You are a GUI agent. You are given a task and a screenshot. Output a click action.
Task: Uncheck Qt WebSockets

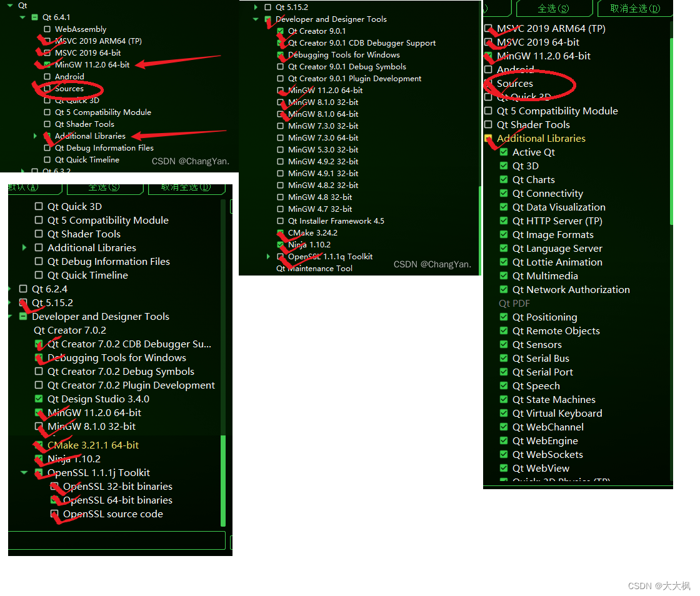[504, 454]
